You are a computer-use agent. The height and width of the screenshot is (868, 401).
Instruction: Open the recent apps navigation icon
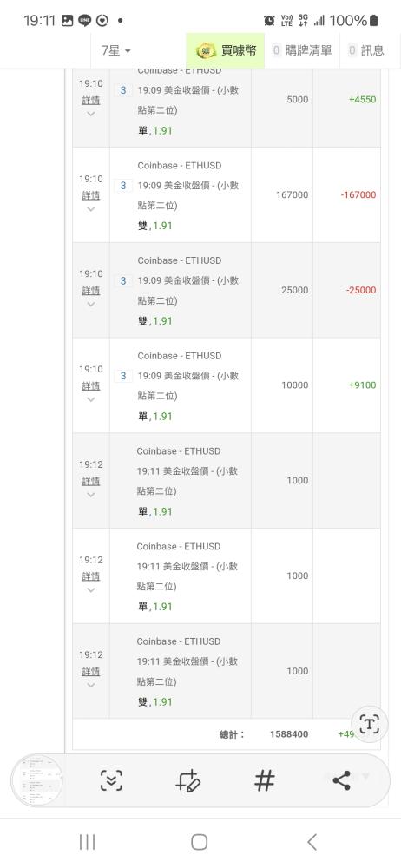87,842
